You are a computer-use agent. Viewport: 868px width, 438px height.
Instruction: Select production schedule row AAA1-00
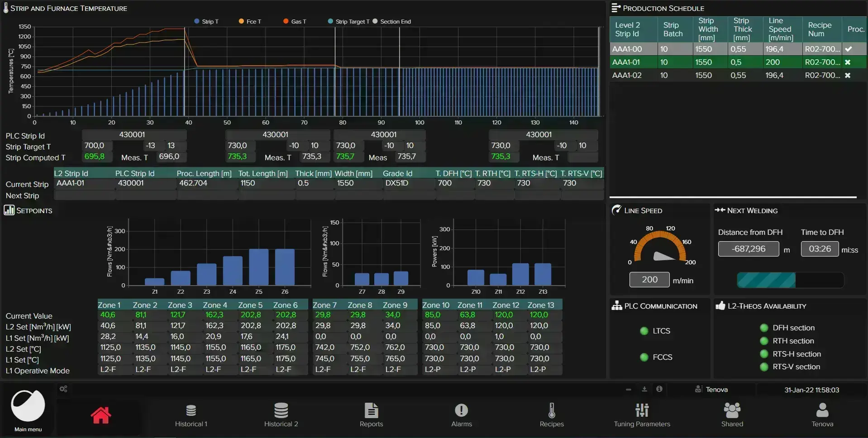738,49
